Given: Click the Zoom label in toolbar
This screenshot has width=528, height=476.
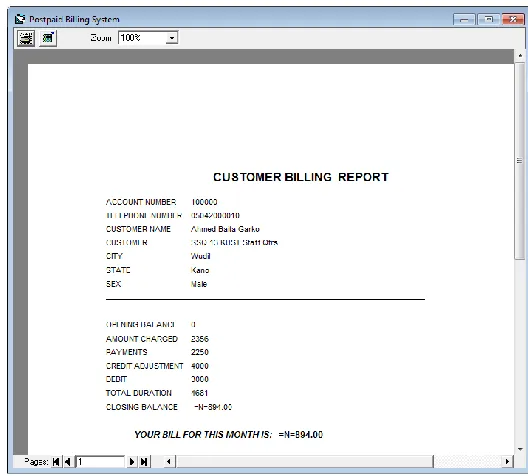Looking at the screenshot, I should (101, 38).
